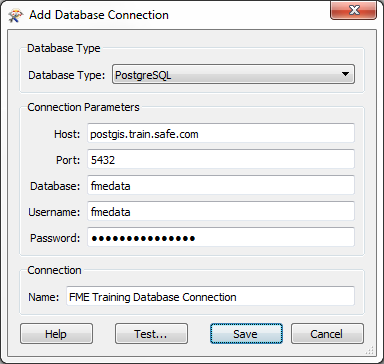Cancel adding the database connection
The width and height of the screenshot is (384, 364).
[x=327, y=334]
